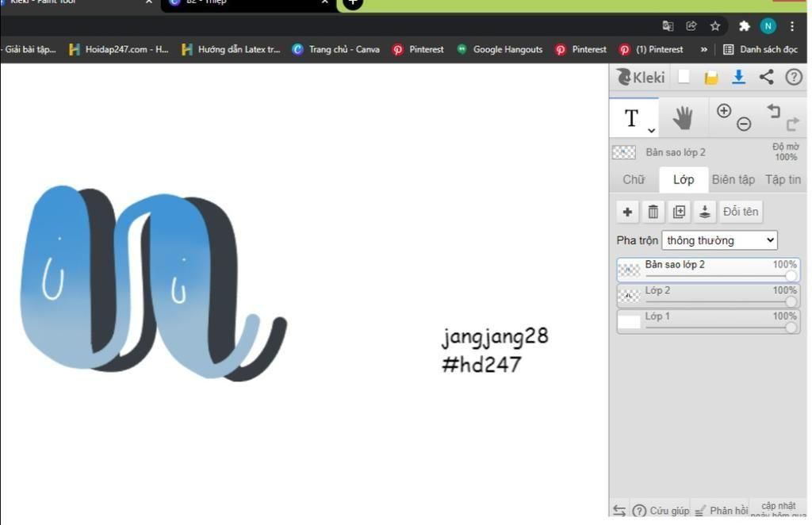Click the redo arrow icon

(793, 124)
